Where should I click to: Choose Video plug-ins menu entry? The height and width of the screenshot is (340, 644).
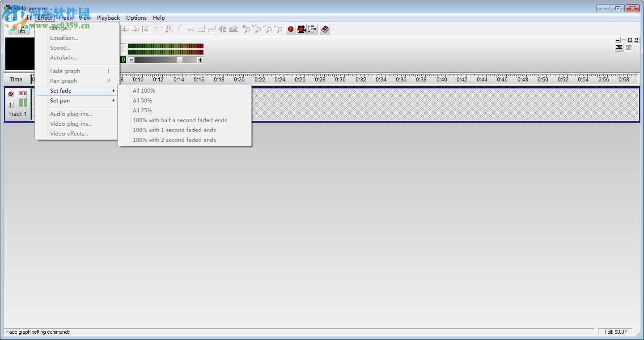click(x=77, y=124)
